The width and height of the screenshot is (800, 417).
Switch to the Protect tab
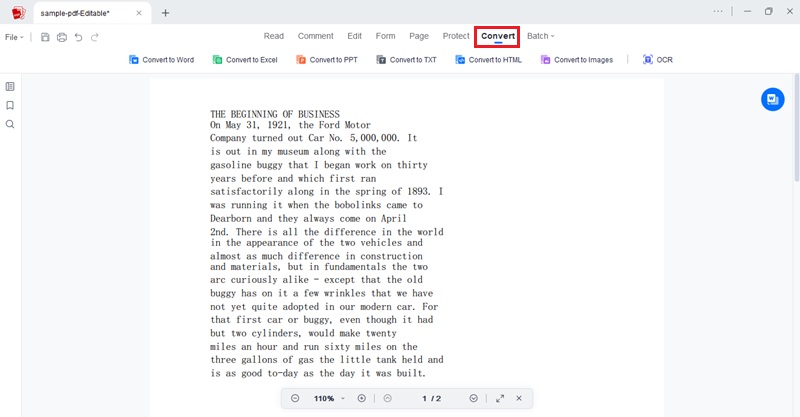click(456, 36)
